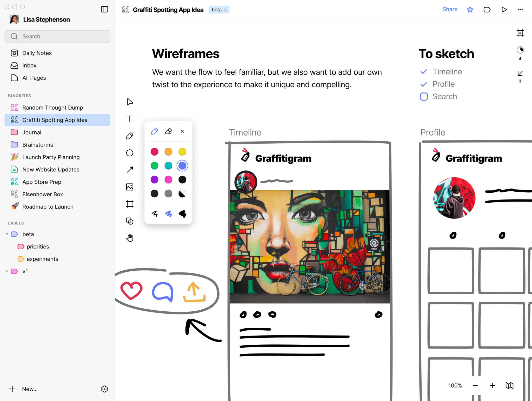Screen dimensions: 532x401
Task: Collapse the sidebar with the panel toggle
Action: [104, 9]
